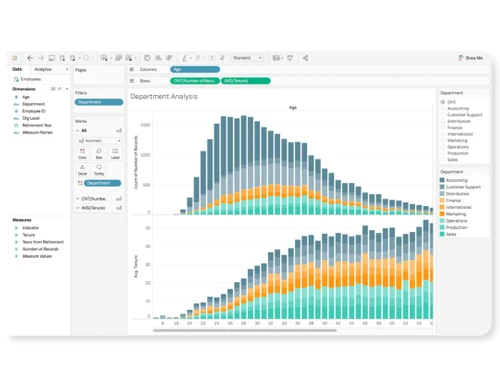
Task: Click the undo back arrow
Action: [x=30, y=58]
